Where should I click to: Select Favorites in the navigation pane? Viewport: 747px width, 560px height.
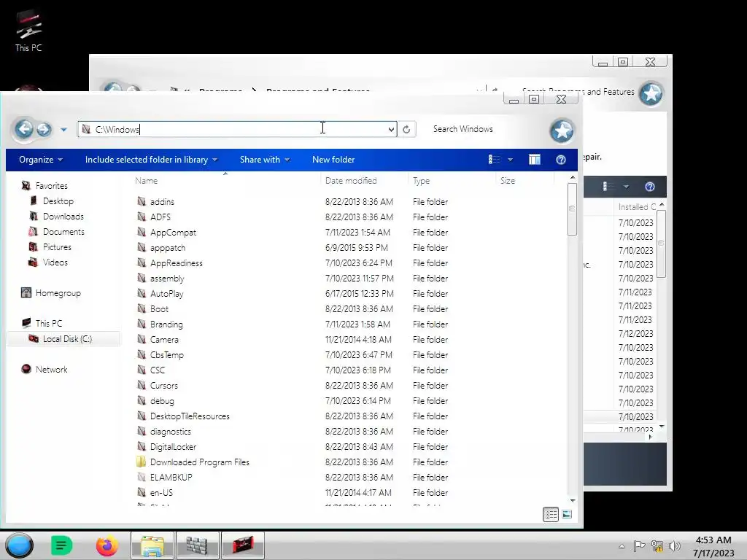click(x=52, y=186)
